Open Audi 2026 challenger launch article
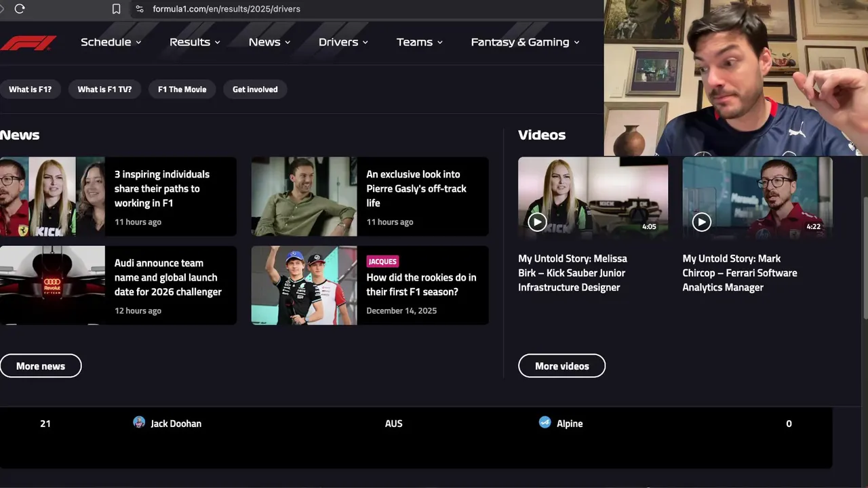This screenshot has width=868, height=488. (x=168, y=277)
